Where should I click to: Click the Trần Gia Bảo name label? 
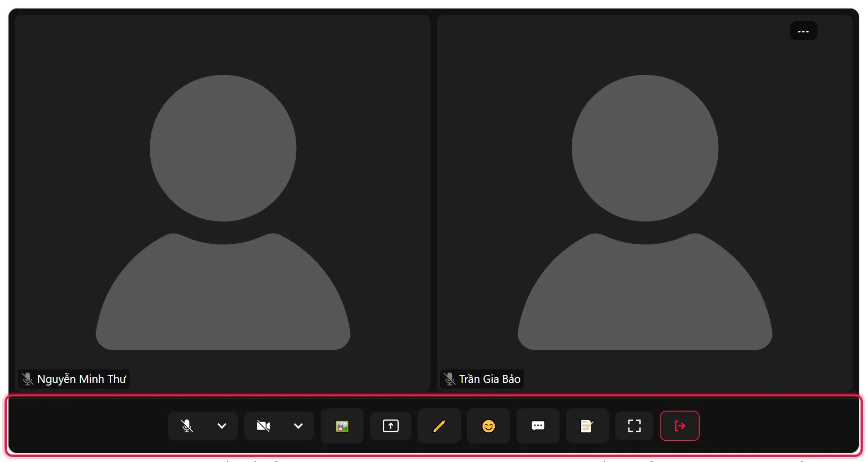[x=489, y=379]
